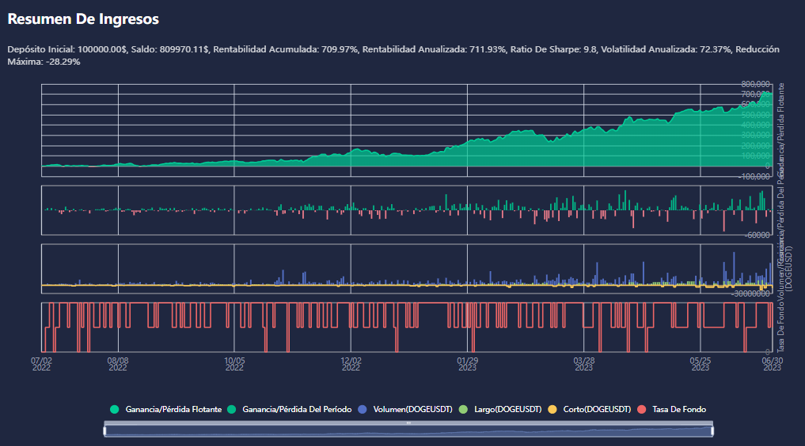
Task: Toggle the Ganancia/Pérdida Flotante legend marker
Action: pos(115,410)
